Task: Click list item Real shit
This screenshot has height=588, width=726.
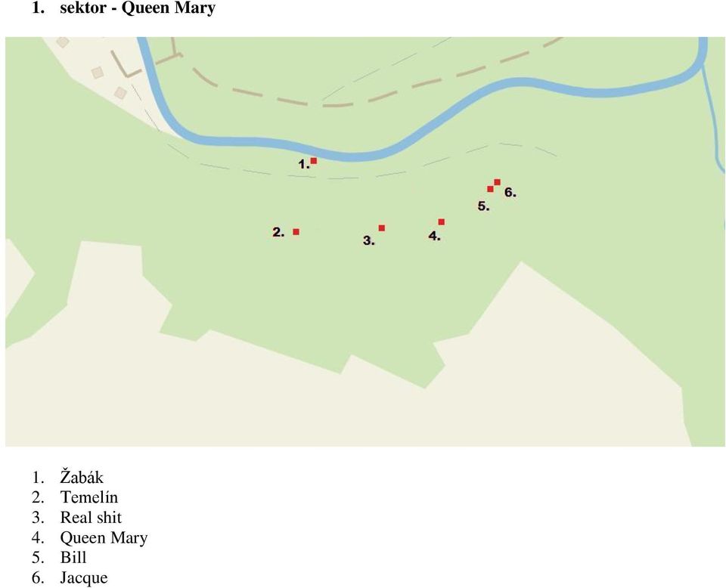Action: click(91, 517)
